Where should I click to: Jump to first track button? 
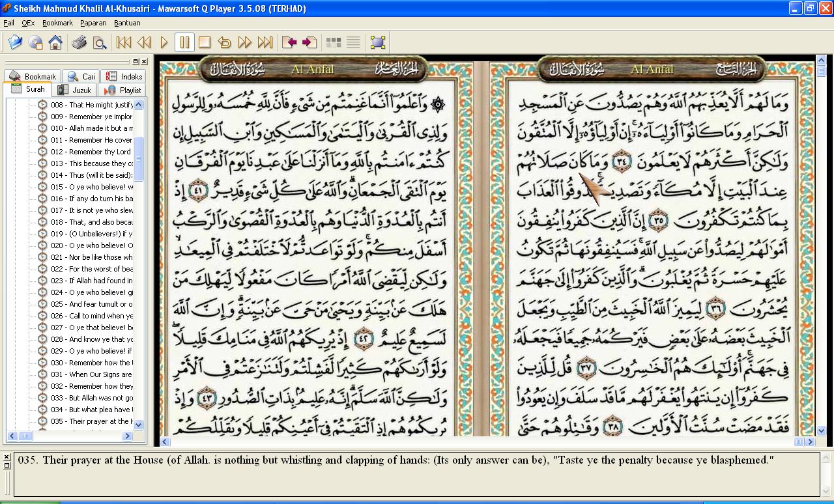pyautogui.click(x=123, y=43)
